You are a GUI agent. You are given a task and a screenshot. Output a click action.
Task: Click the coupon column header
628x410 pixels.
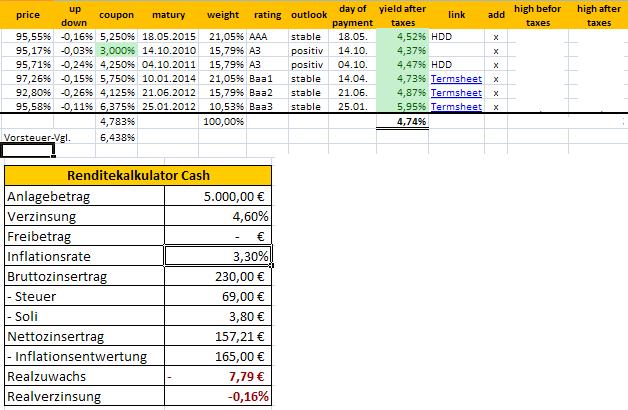(116, 17)
